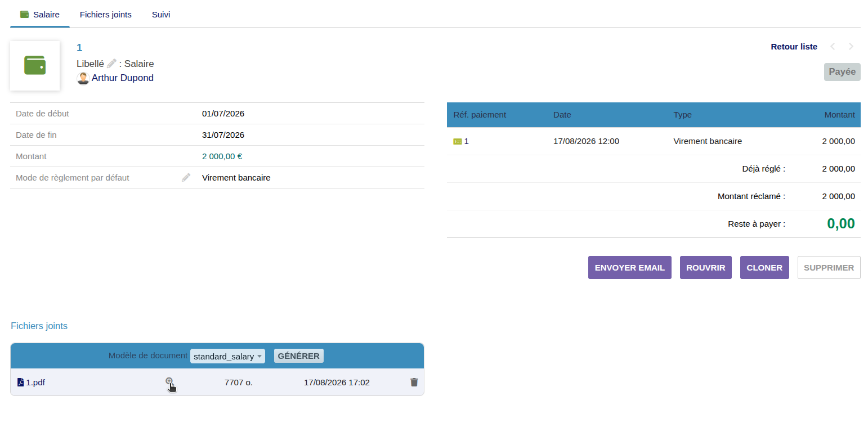The width and height of the screenshot is (868, 432).
Task: Click the payment reference 1 icon
Action: (458, 142)
